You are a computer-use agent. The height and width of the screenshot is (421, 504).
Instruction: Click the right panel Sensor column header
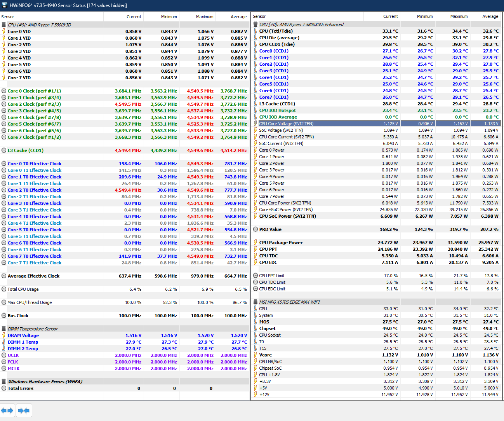tap(308, 16)
